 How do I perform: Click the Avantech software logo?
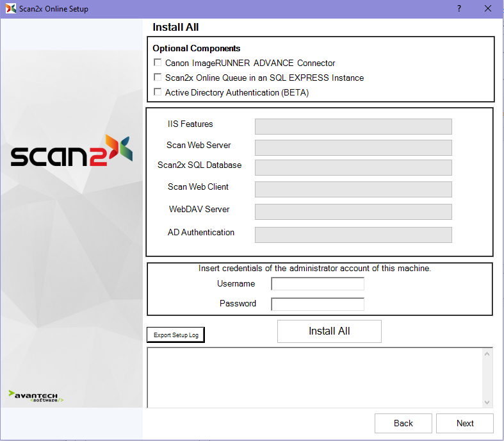37,396
